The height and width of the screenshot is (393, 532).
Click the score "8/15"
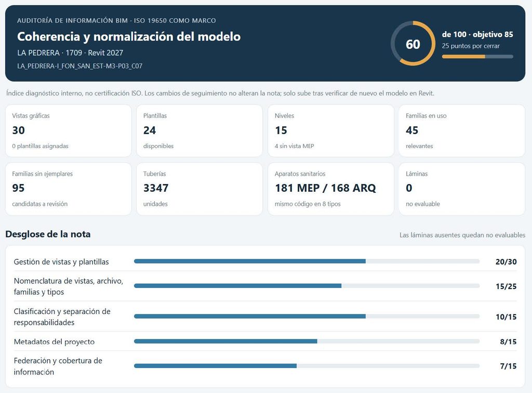pos(508,342)
